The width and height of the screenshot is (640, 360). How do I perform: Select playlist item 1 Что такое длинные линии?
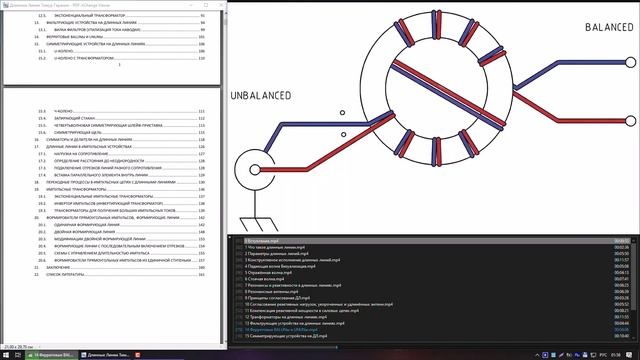(433, 247)
